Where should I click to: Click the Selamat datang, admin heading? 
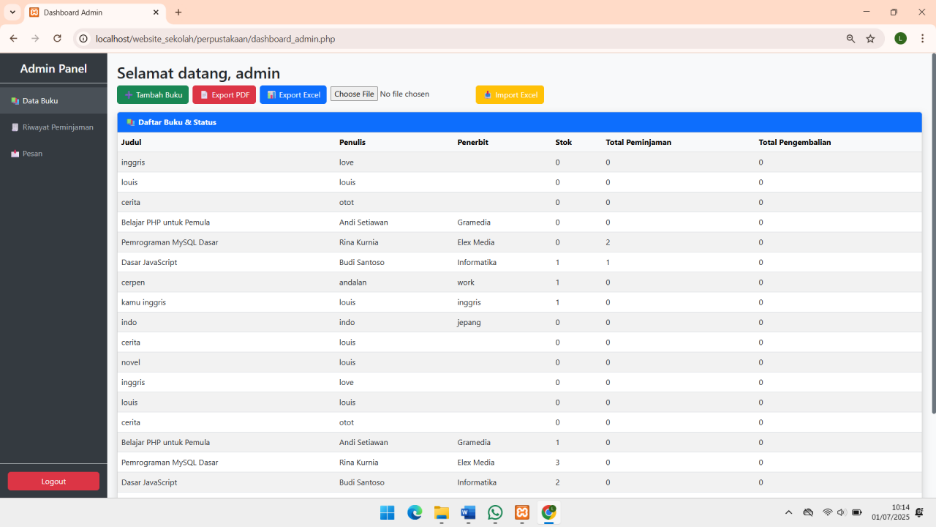[x=198, y=73]
